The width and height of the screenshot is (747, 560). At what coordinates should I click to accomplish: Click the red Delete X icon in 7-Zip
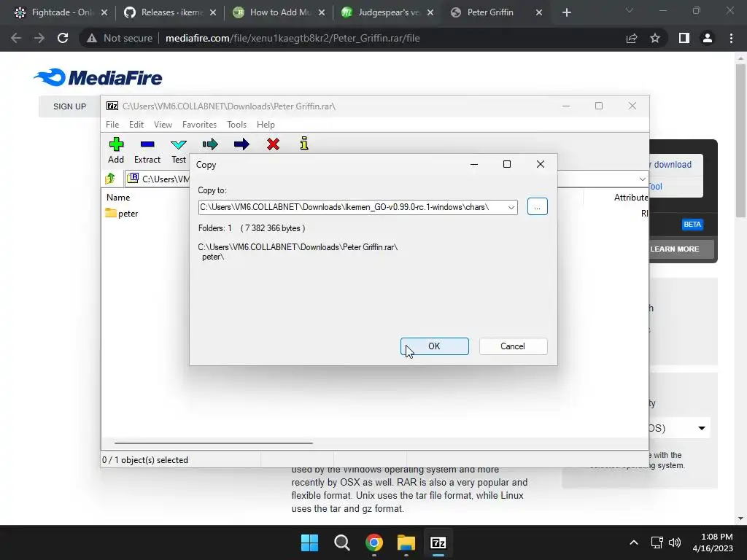tap(273, 144)
